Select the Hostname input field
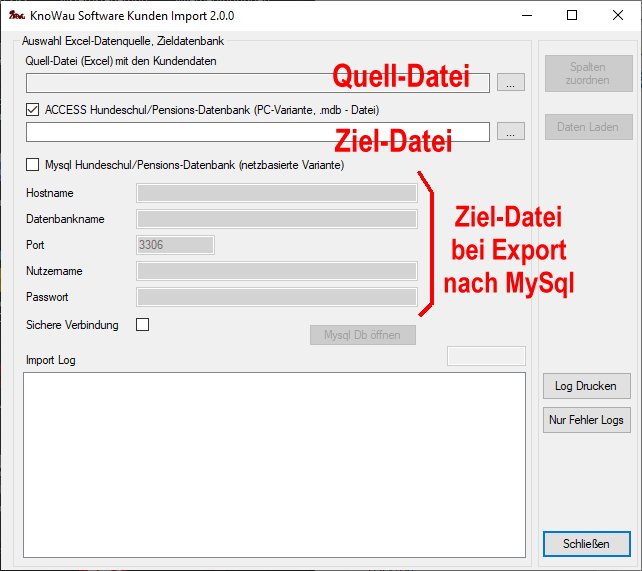Image resolution: width=642 pixels, height=571 pixels. tap(276, 193)
